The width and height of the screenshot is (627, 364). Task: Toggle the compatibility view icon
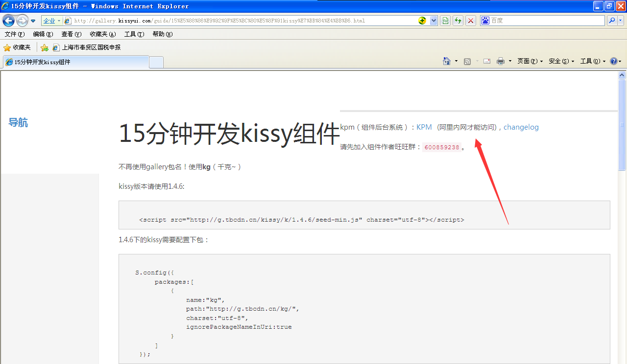point(445,21)
